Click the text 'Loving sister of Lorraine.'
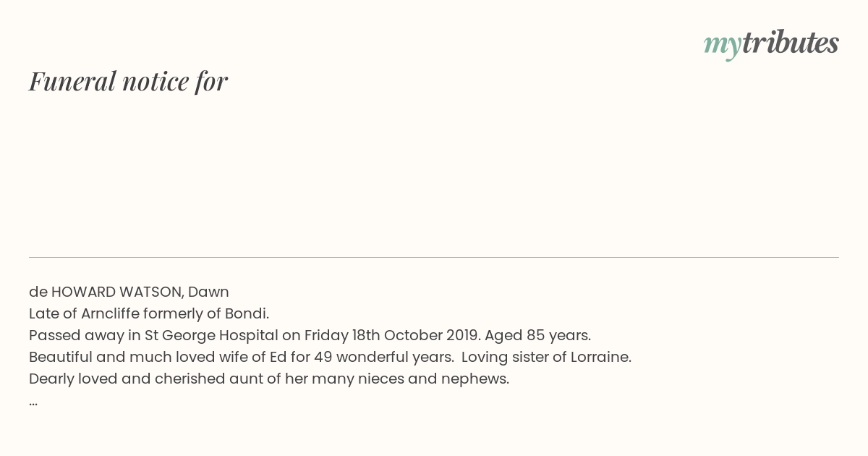The height and width of the screenshot is (456, 868). click(546, 357)
